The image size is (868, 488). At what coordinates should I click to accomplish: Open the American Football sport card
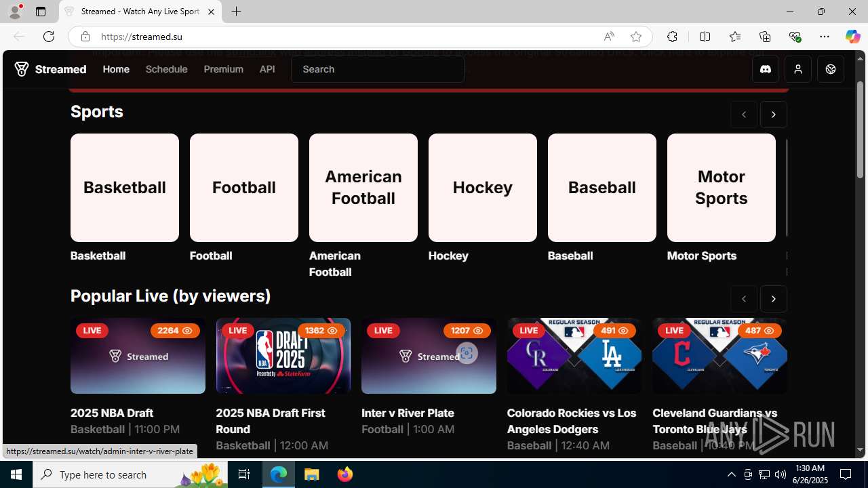(x=363, y=188)
